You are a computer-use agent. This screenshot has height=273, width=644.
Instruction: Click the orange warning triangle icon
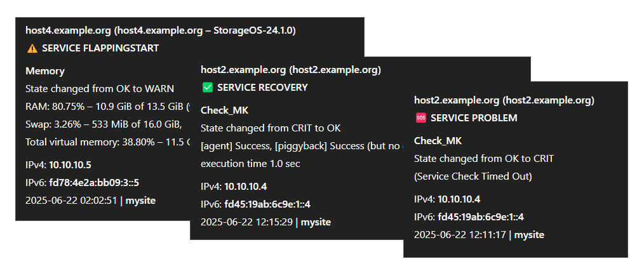click(x=32, y=48)
